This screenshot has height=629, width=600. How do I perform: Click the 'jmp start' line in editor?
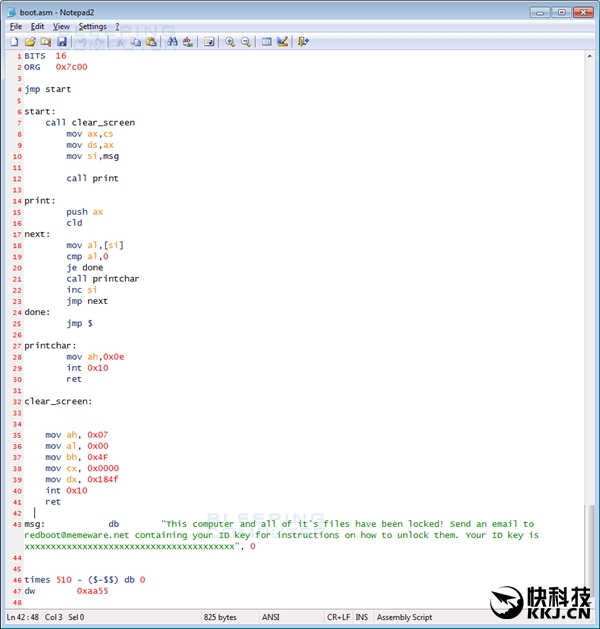[x=48, y=89]
